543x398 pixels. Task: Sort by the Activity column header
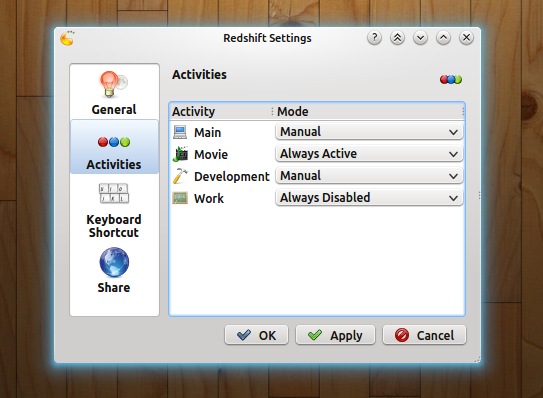(x=221, y=112)
